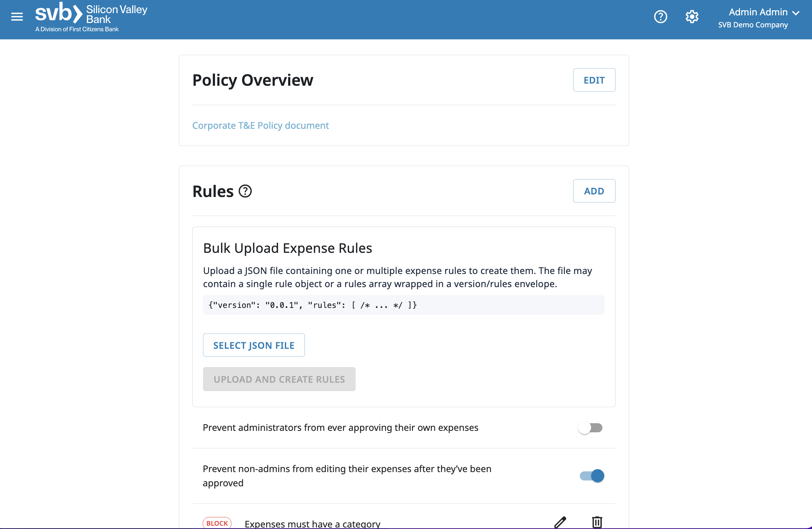Open the help question mark icon in header
Viewport: 812px width, 529px height.
(x=660, y=17)
